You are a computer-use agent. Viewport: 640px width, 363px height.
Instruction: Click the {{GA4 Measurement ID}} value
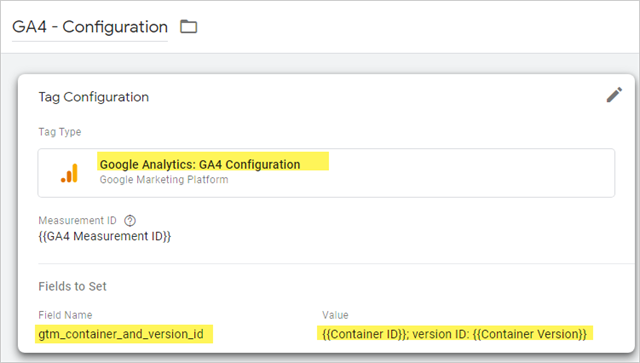[x=104, y=236]
